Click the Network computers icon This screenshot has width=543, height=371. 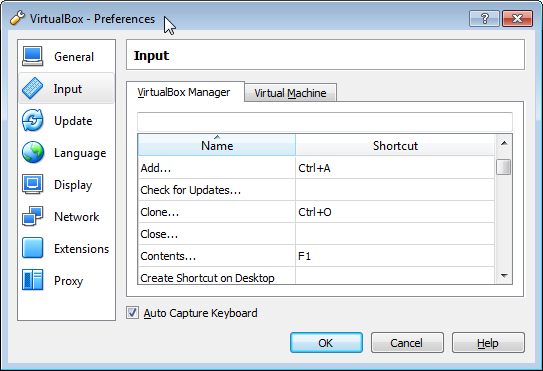coord(33,216)
